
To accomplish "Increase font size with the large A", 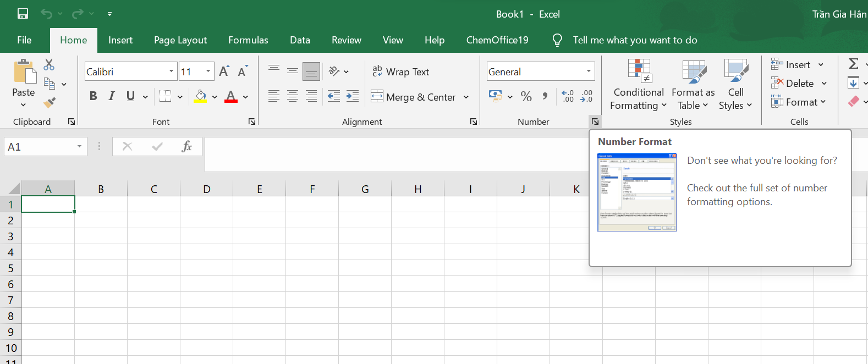I will tap(224, 71).
